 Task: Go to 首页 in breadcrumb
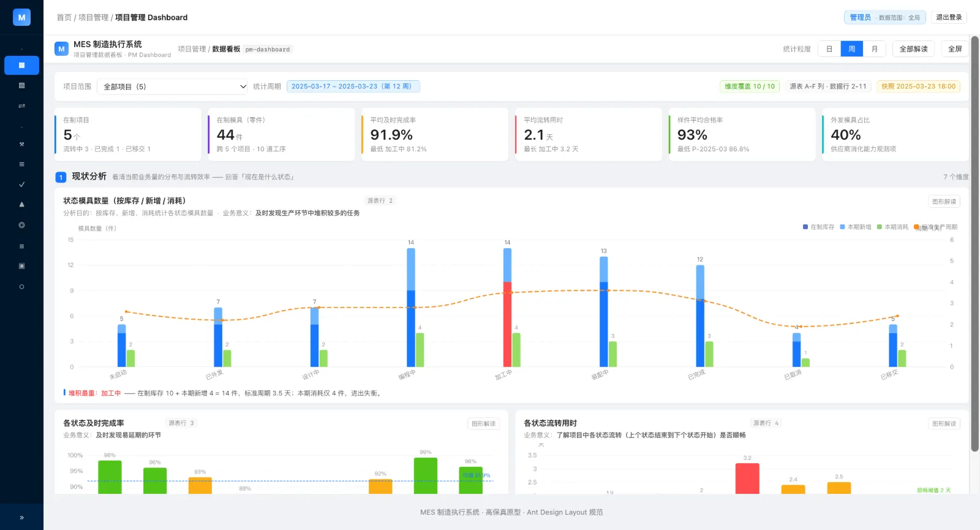tap(64, 18)
